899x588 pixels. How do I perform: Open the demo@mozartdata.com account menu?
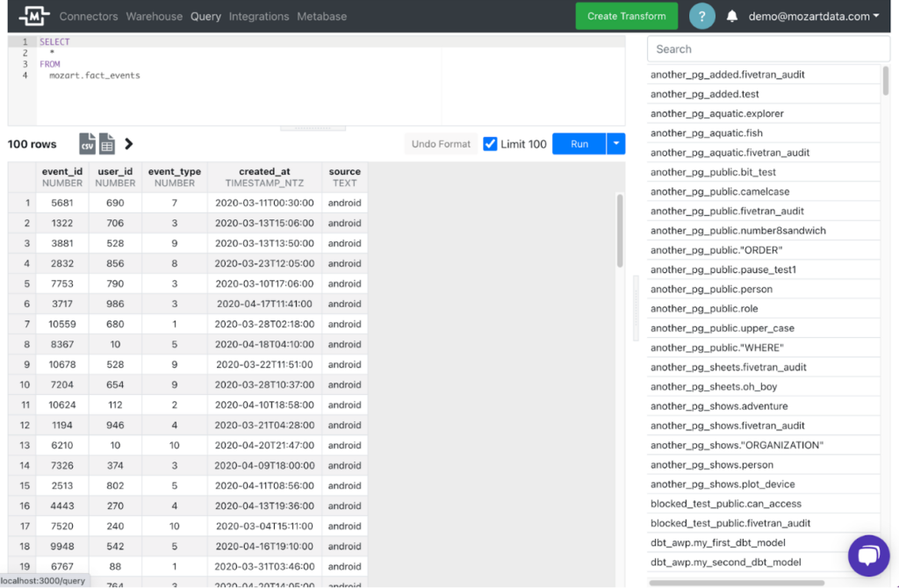click(812, 16)
